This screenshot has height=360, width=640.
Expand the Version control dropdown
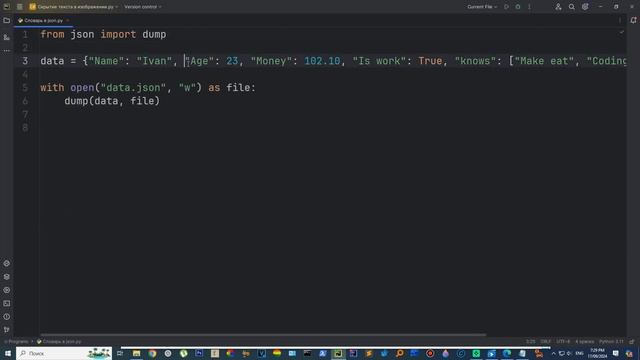tap(143, 7)
